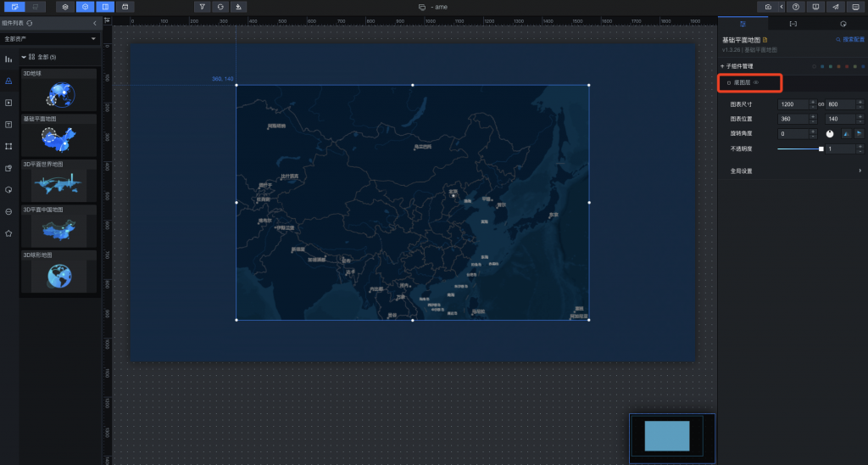Click the canvas minimap thumbnail

[x=672, y=439]
